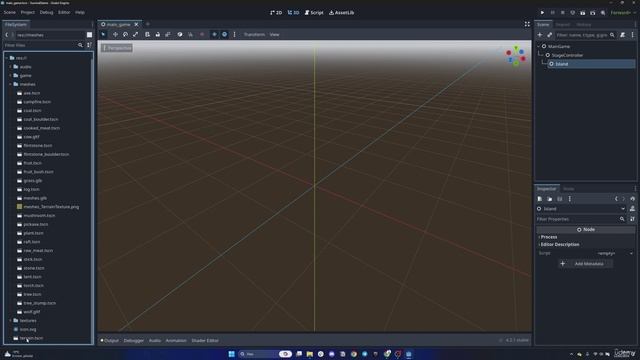Viewport: 640px width, 360px height.
Task: Click the pause running project icon
Action: [x=553, y=13]
